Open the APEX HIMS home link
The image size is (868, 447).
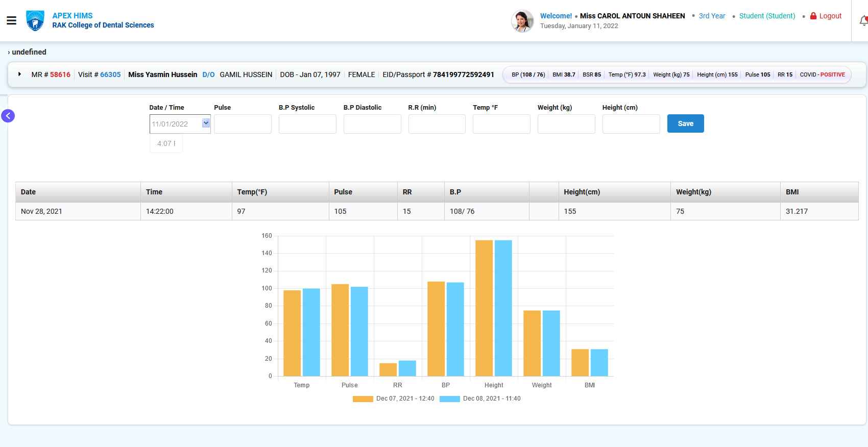pyautogui.click(x=73, y=16)
